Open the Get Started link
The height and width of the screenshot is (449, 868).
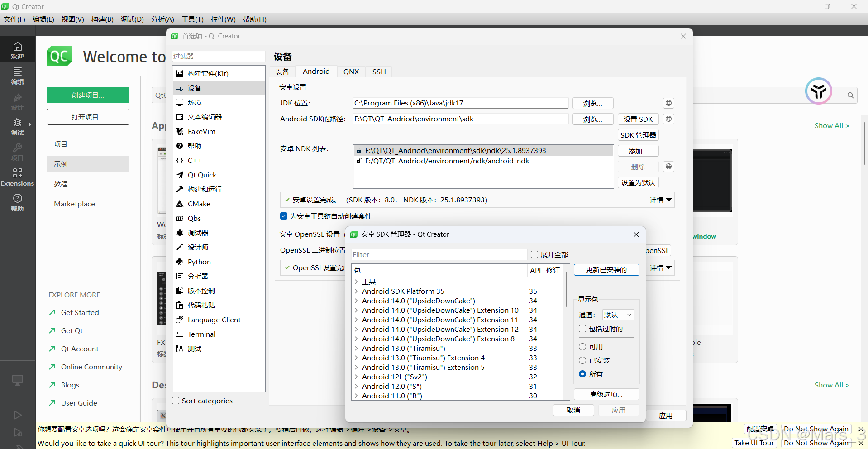click(x=80, y=312)
